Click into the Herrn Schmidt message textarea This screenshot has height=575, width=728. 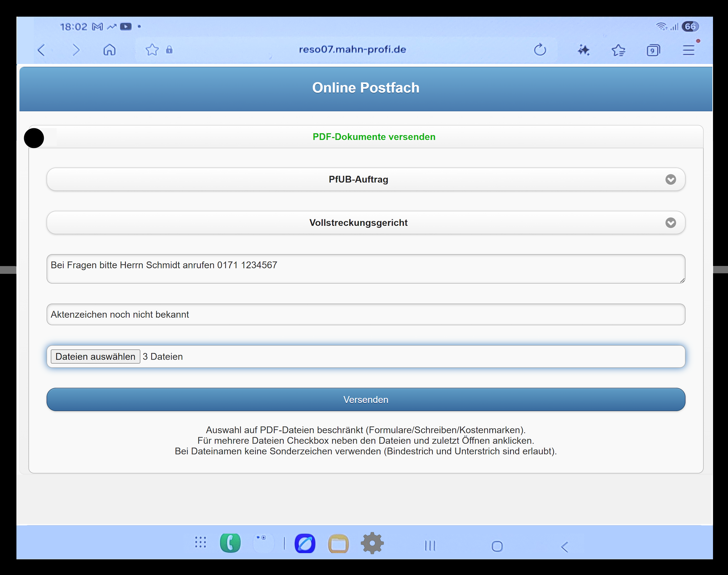(365, 269)
